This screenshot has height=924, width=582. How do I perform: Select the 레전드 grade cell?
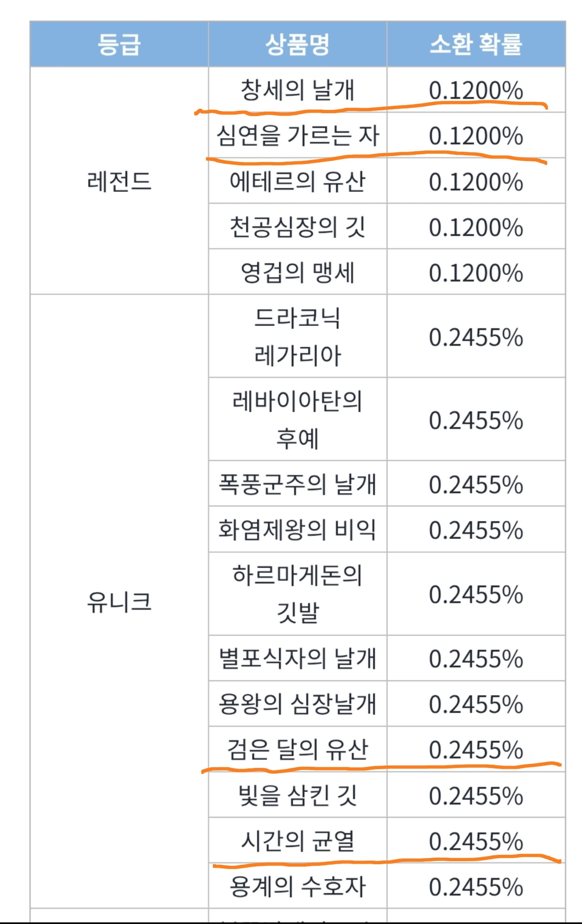pyautogui.click(x=119, y=181)
